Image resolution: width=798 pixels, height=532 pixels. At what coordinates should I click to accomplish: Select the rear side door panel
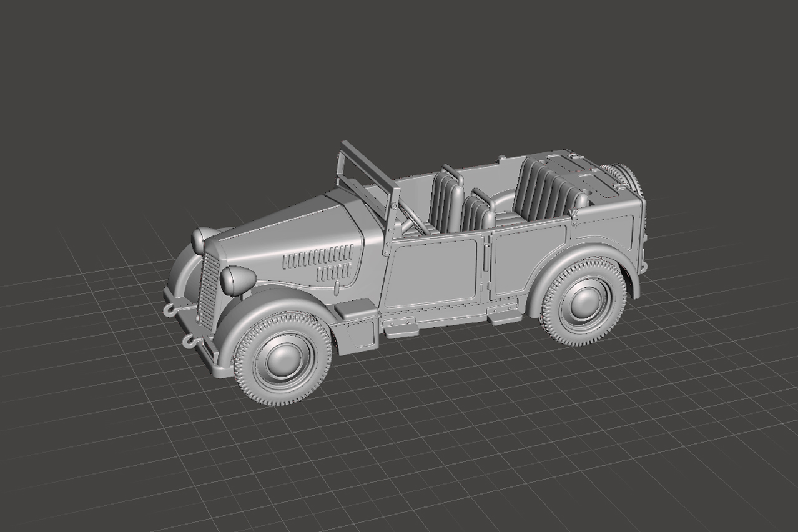[x=528, y=259]
